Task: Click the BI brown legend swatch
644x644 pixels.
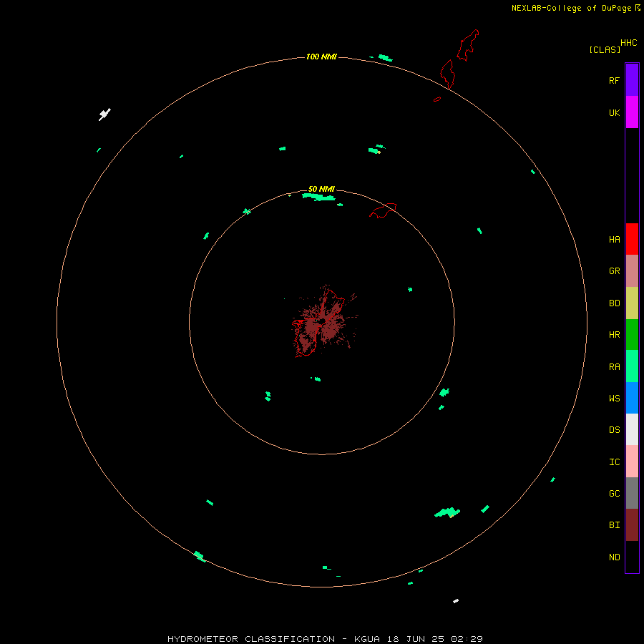Action: tap(632, 525)
